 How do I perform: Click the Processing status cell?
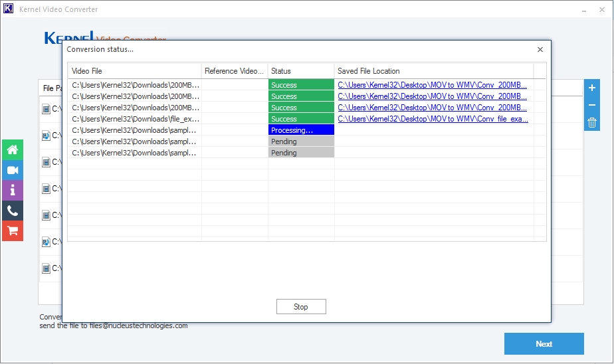coord(301,130)
